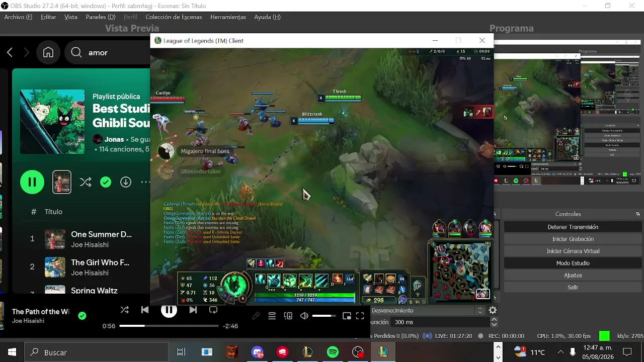The height and width of the screenshot is (362, 644).
Task: Click the tray microphone icon
Action: click(x=573, y=352)
